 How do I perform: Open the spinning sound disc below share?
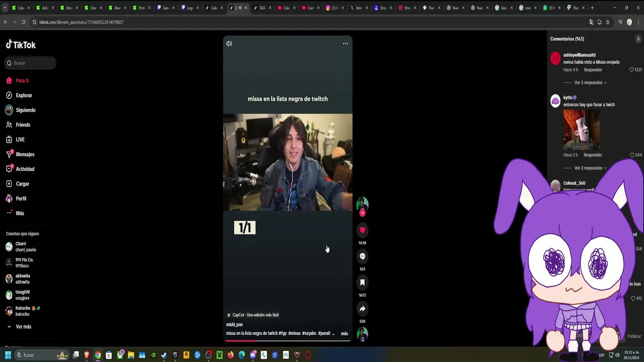(x=362, y=334)
